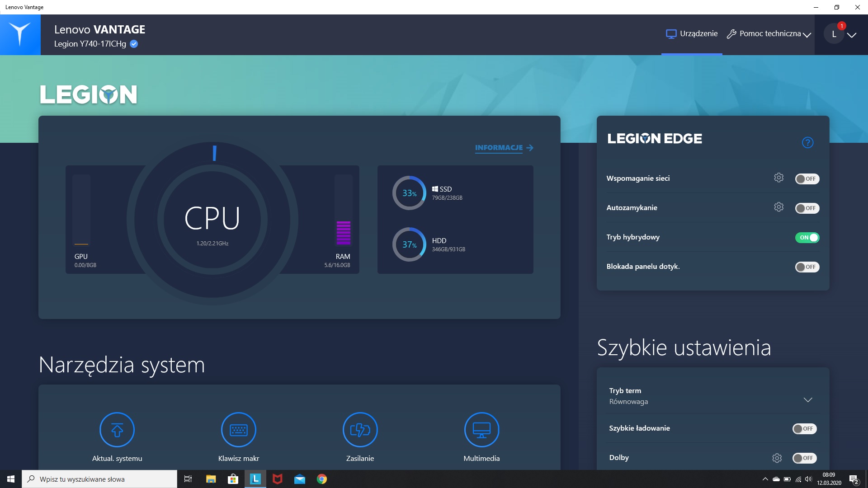Image resolution: width=868 pixels, height=488 pixels.
Task: Open Dolby settings gear
Action: tap(777, 457)
